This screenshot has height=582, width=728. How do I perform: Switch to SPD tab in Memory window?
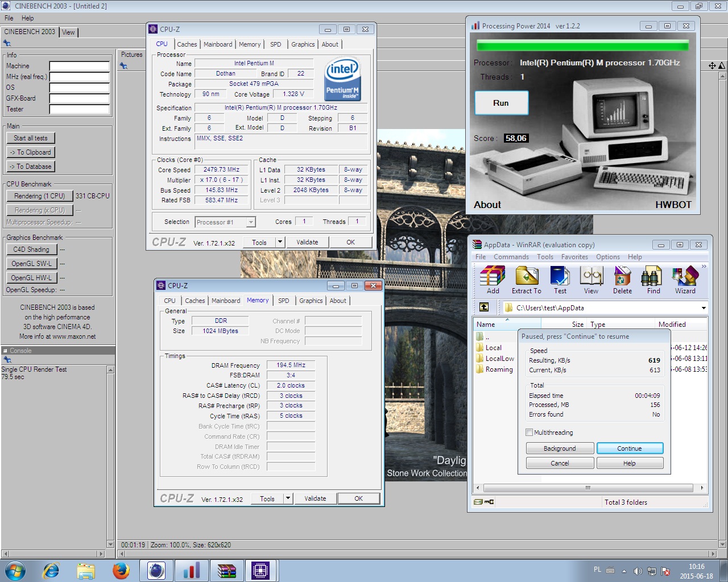coord(284,301)
